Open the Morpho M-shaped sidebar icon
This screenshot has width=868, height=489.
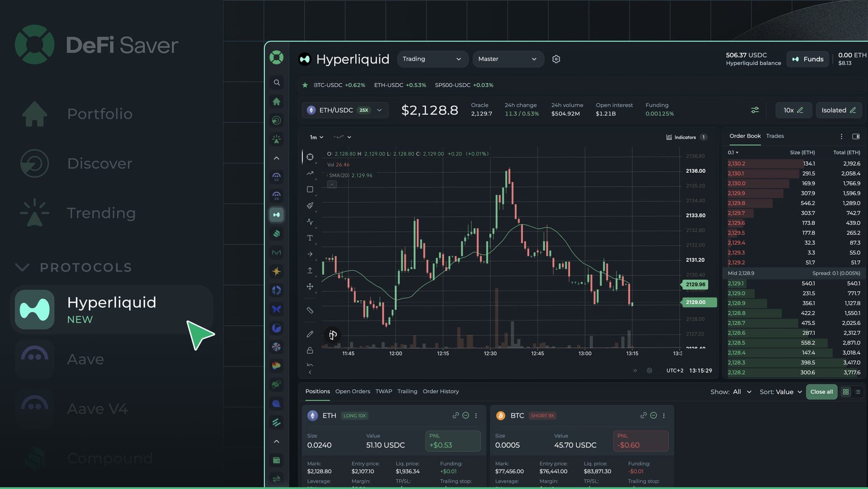[x=276, y=252]
